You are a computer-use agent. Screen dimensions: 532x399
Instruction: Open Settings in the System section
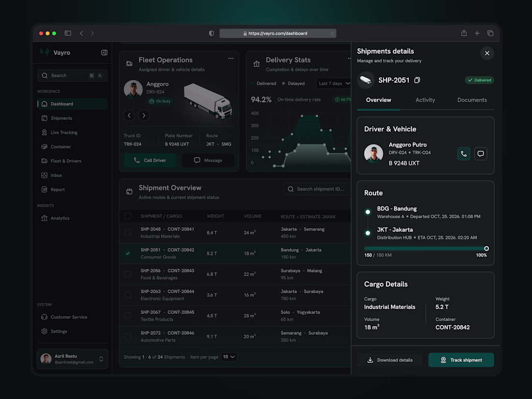72,331
